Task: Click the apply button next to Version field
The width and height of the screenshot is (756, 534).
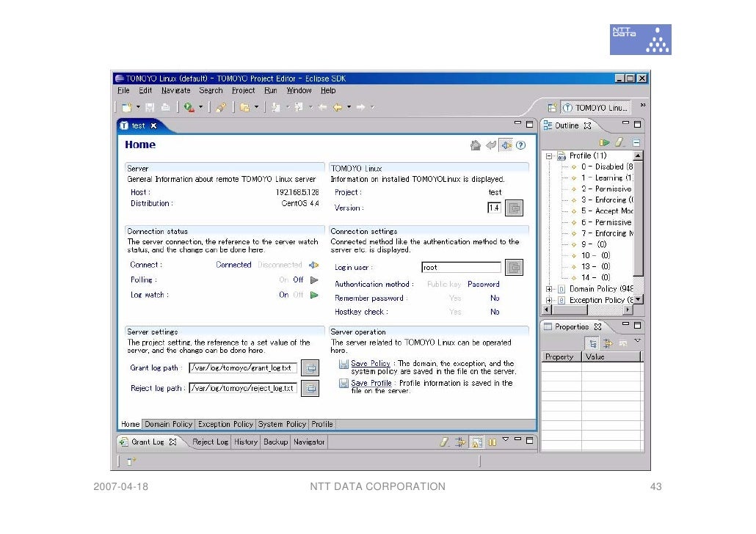Action: click(514, 208)
